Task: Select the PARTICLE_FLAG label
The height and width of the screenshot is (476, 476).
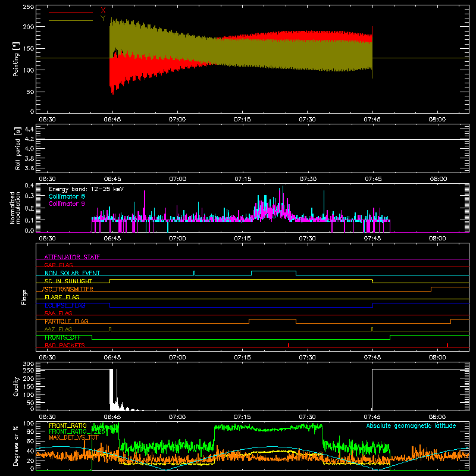Action: pos(67,321)
